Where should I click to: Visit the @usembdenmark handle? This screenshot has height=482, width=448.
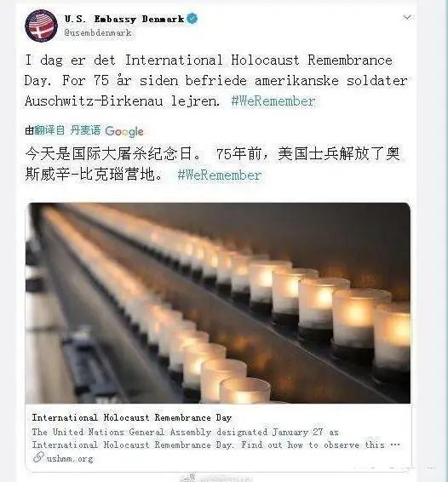pos(98,33)
